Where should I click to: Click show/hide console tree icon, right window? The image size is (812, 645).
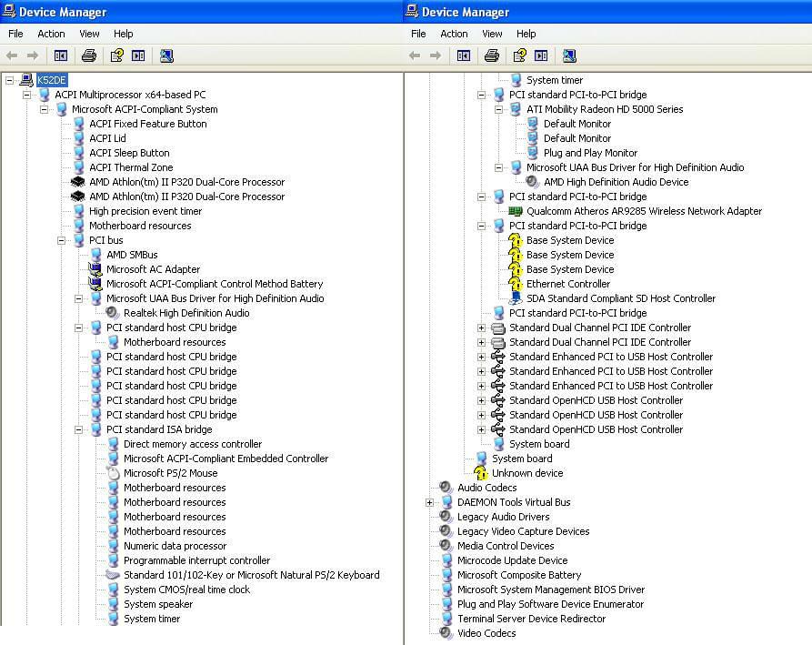(x=464, y=55)
